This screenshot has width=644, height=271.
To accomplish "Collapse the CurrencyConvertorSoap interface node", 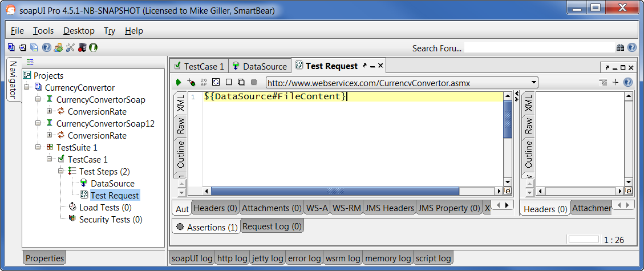I will (38, 99).
